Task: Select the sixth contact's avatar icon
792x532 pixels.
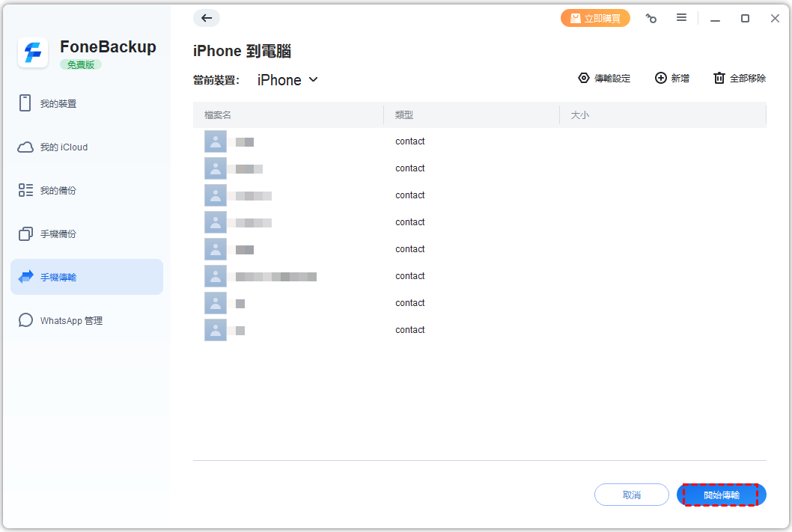Action: coord(215,276)
